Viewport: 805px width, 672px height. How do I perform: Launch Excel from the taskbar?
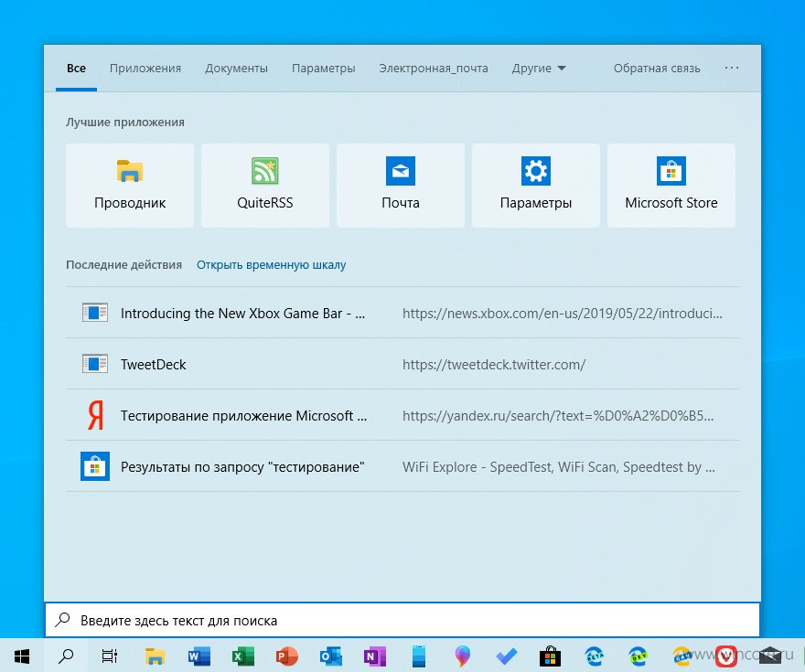pyautogui.click(x=242, y=656)
